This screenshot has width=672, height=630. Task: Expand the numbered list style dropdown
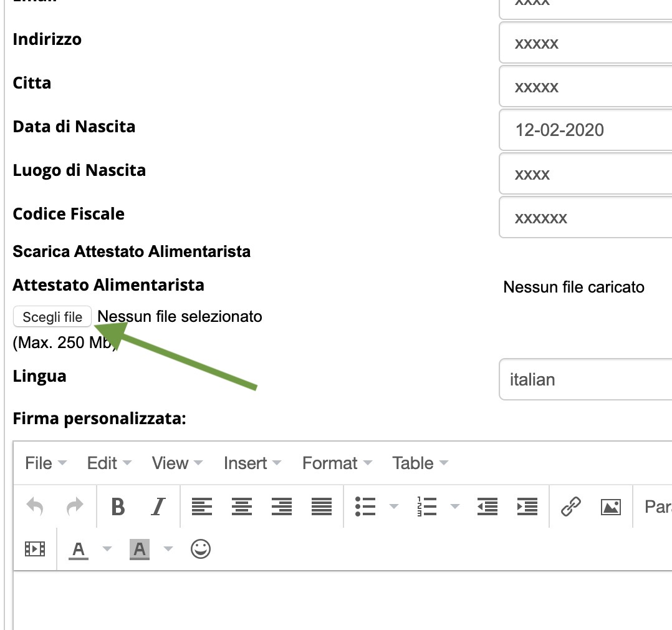pos(455,506)
